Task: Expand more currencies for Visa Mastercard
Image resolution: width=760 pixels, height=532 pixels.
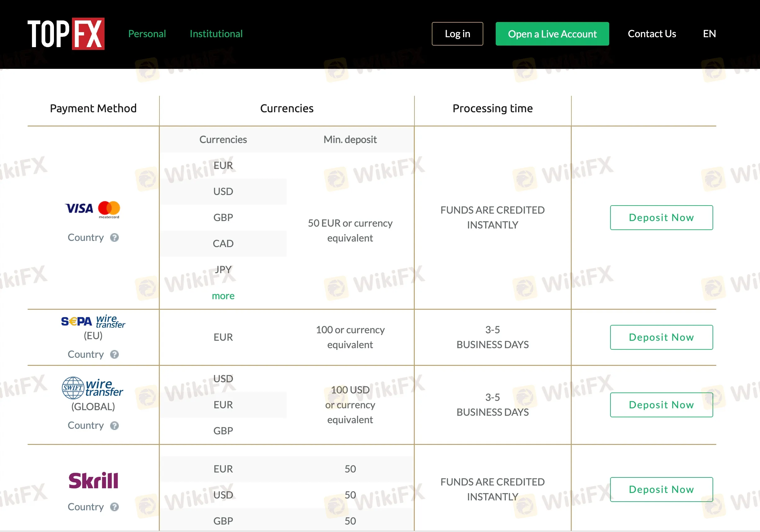Action: (223, 296)
